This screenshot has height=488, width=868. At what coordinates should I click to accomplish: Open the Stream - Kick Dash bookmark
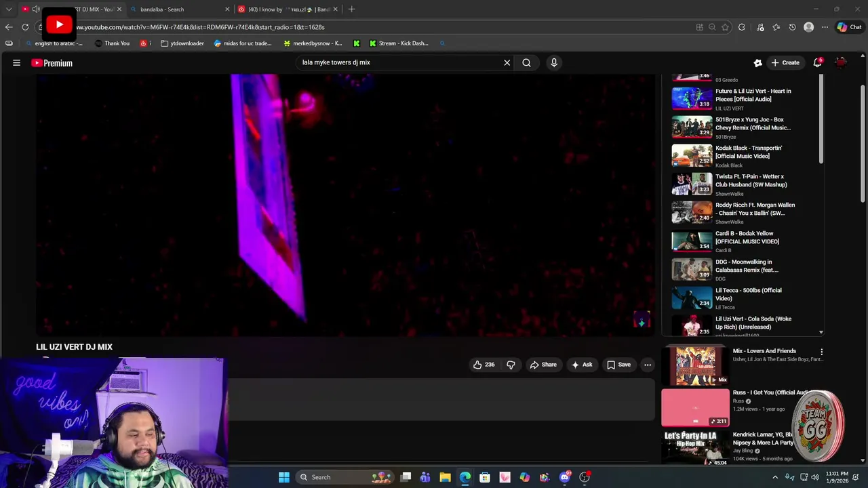point(399,43)
